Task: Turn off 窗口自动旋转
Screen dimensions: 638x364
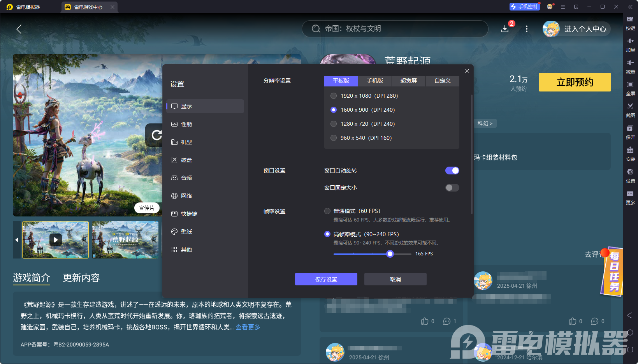Action: 452,170
